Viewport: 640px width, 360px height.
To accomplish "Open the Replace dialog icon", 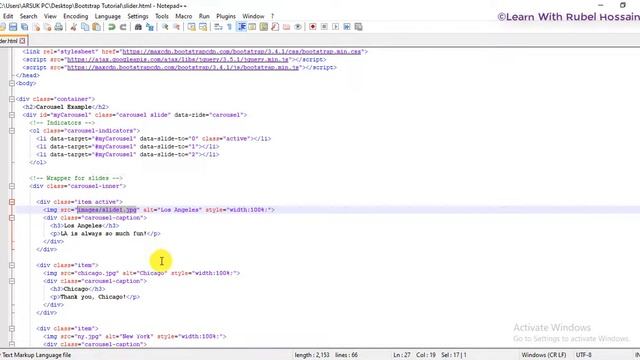I will point(150,27).
